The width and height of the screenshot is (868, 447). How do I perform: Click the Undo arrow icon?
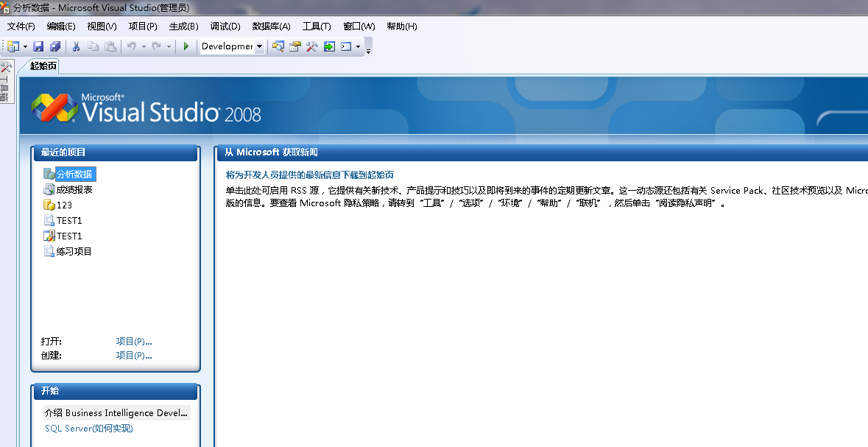[x=132, y=46]
